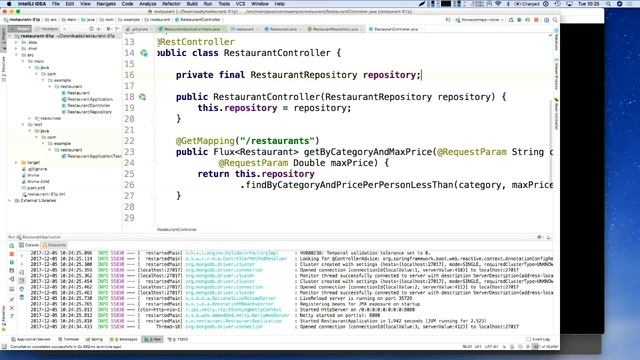Click the close X icon in Run panel
Screen dimensions: 640x360
11,308
